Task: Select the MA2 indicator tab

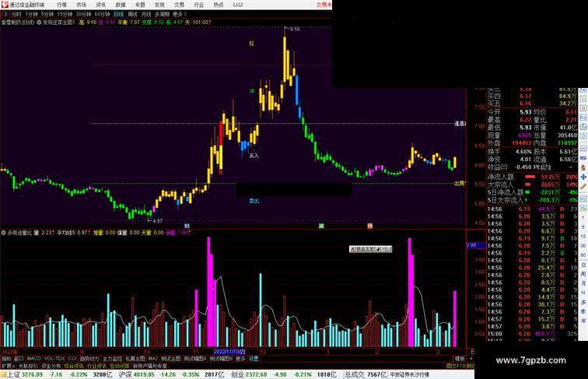Action: [153, 359]
